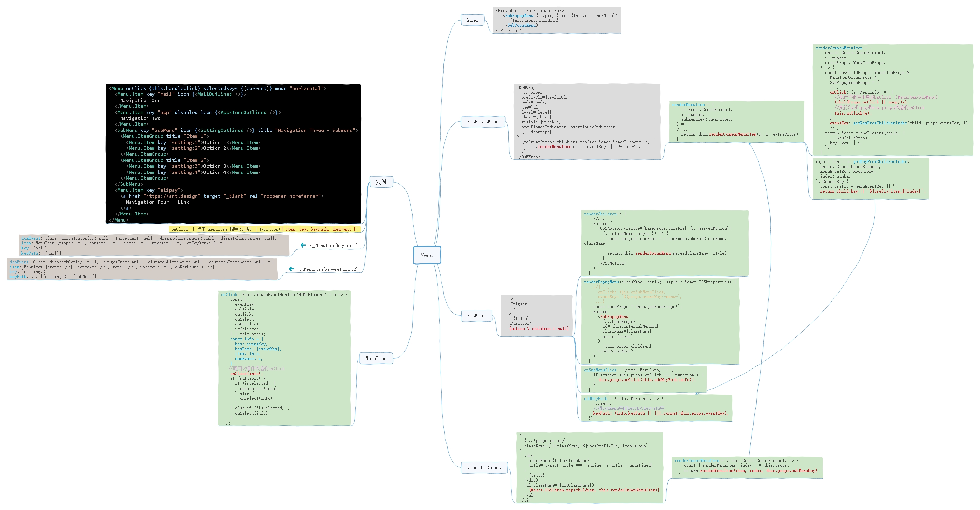Viewport: 980px width, 510px height.
Task: Click the teal arrow beside 点击MenuItem[key=setting:2]
Action: (291, 269)
